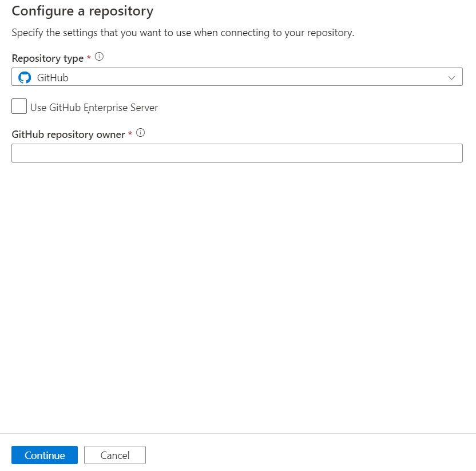Click inside the GitHub repository owner field
Viewport: 476px width, 471px height.
(x=237, y=153)
